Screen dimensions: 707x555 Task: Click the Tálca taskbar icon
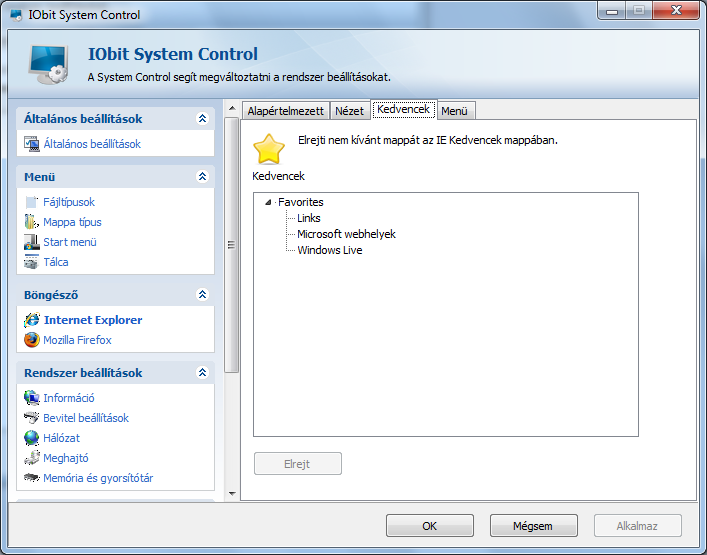click(x=32, y=262)
